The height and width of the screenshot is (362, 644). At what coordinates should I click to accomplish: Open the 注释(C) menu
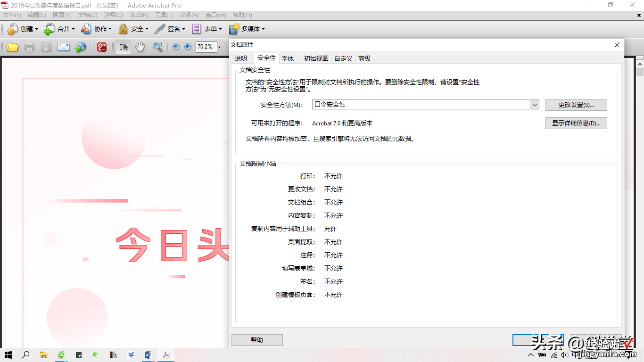point(113,15)
